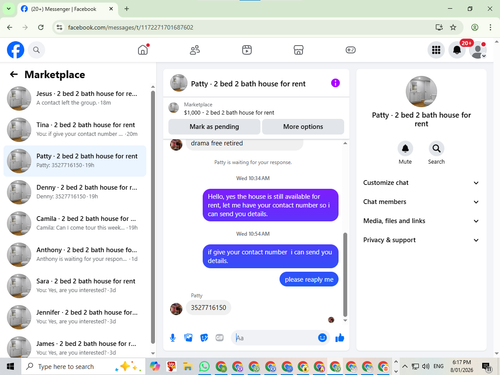Open the Friends icon in top navigation
Image resolution: width=500 pixels, height=375 pixels.
[x=195, y=50]
